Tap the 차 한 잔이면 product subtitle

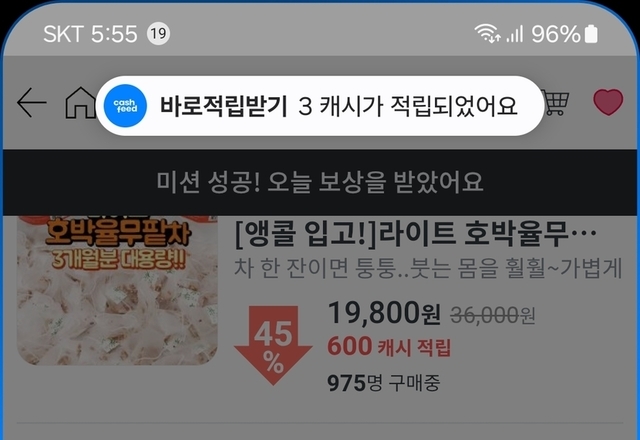428,268
